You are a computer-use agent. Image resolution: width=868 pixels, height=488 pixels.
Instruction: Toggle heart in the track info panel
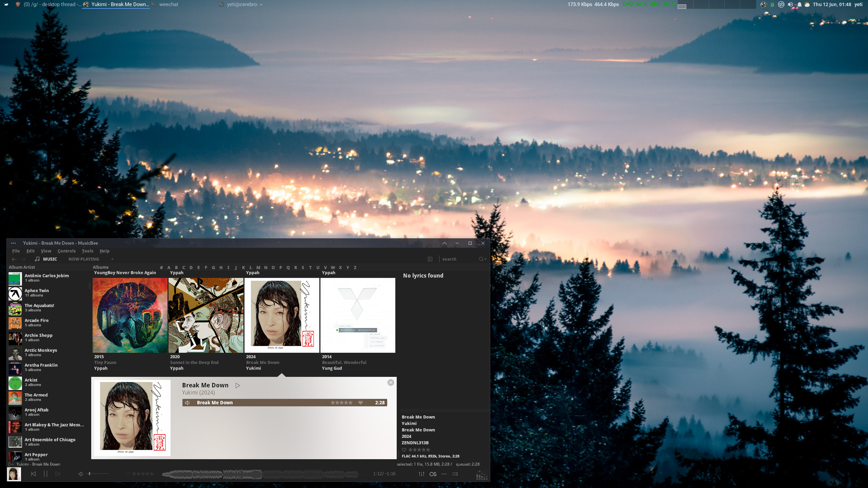(404, 450)
